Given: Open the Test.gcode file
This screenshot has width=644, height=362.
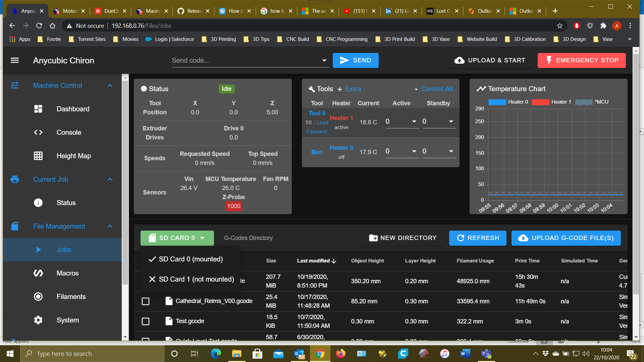Looking at the screenshot, I should tap(190, 321).
